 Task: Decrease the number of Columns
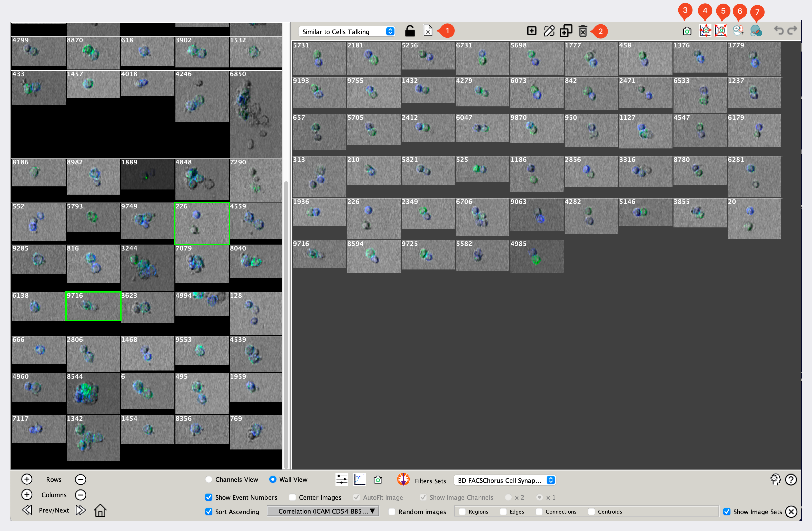[81, 495]
